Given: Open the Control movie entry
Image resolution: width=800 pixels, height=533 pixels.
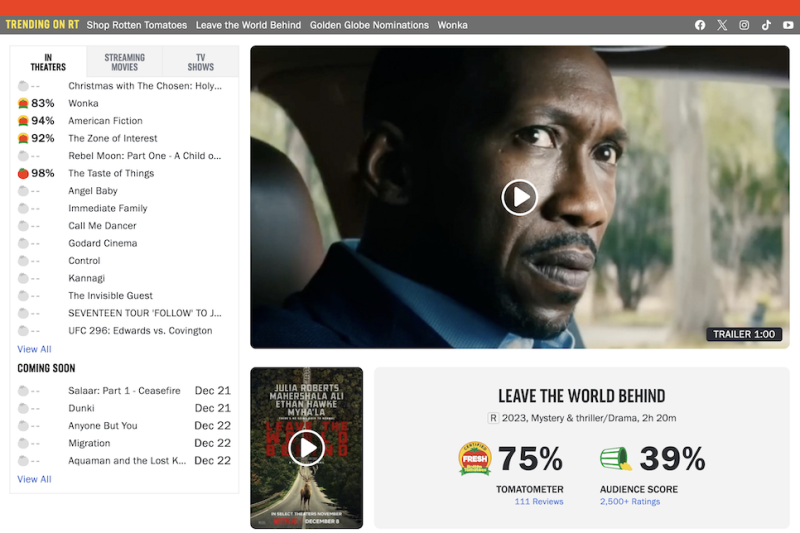Looking at the screenshot, I should (84, 261).
